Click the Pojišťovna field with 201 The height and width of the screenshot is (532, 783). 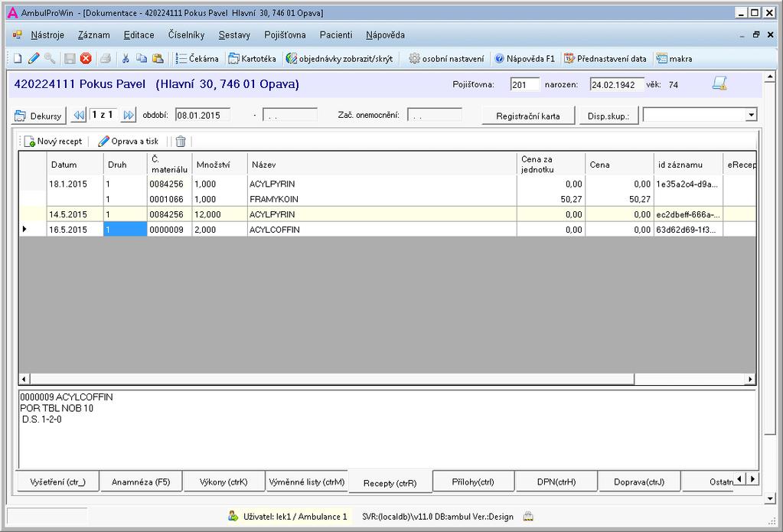click(525, 84)
